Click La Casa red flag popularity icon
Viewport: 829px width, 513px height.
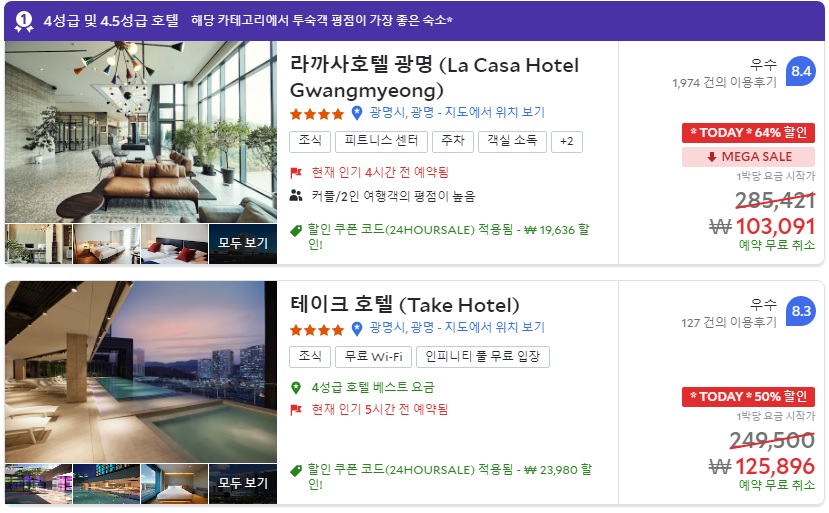pos(296,172)
